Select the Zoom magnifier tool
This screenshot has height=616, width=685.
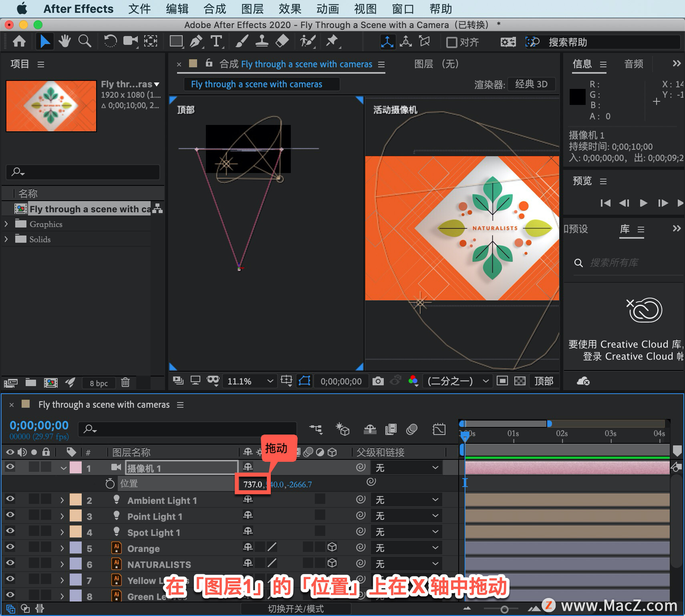85,41
